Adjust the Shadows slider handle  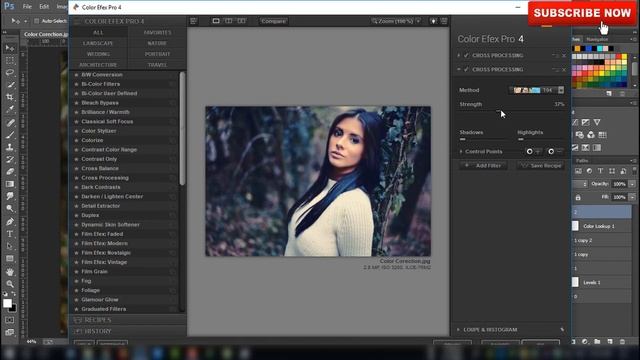[x=462, y=139]
